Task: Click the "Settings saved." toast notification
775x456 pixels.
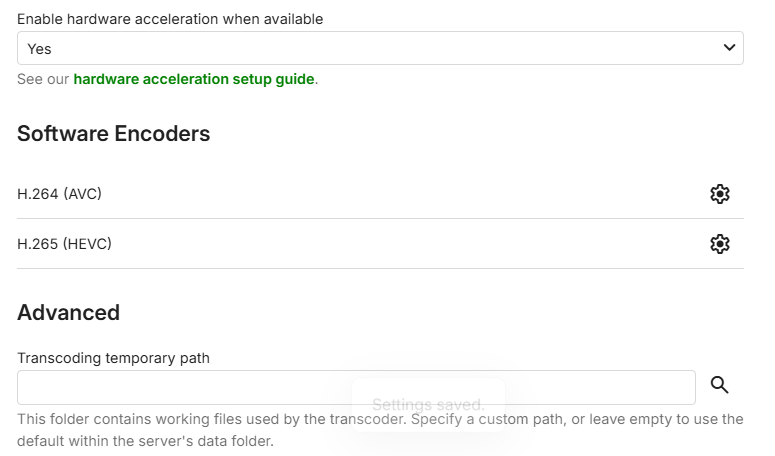Action: (428, 405)
